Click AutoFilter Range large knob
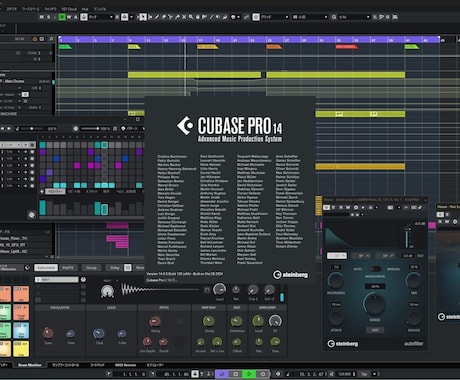The width and height of the screenshot is (460, 380). click(375, 304)
